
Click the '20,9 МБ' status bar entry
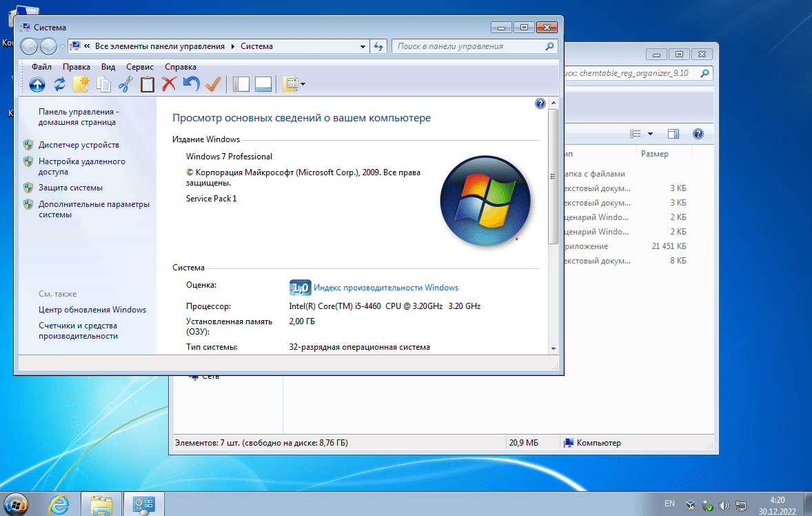tap(524, 443)
